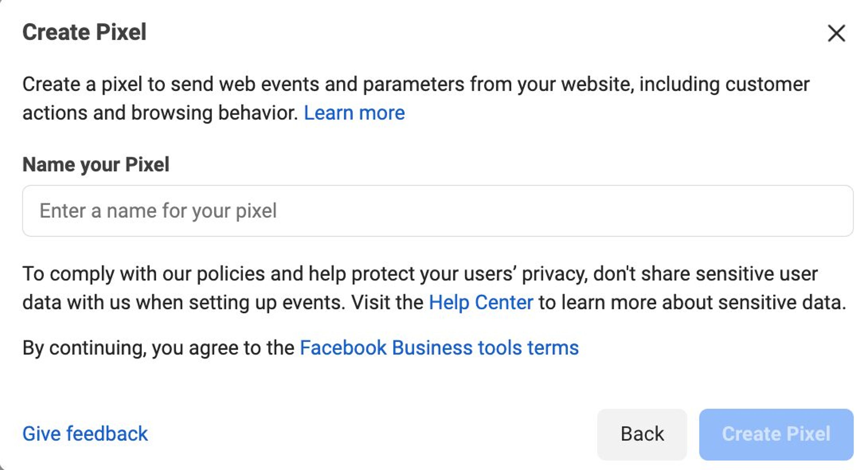Click the Name your Pixel label
Screen dimensions: 868x470
point(96,164)
